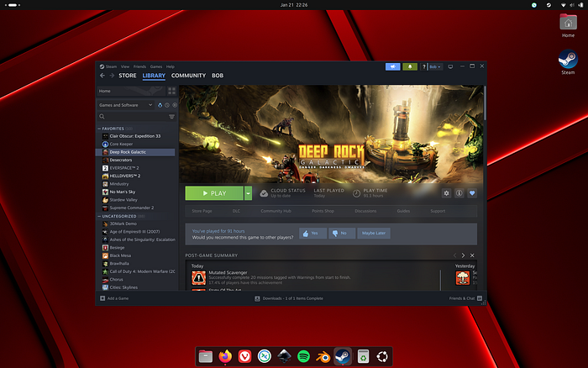Open the Bob account dropdown
588x368 pixels.
(435, 66)
